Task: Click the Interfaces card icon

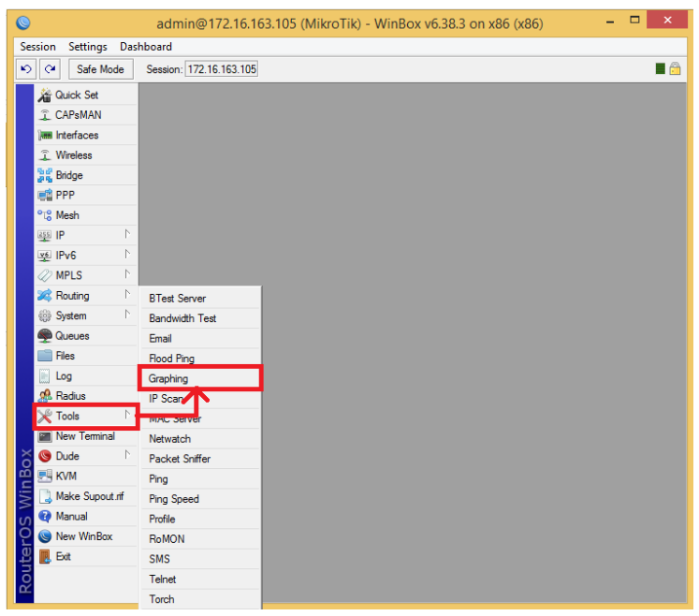Action: coord(45,135)
